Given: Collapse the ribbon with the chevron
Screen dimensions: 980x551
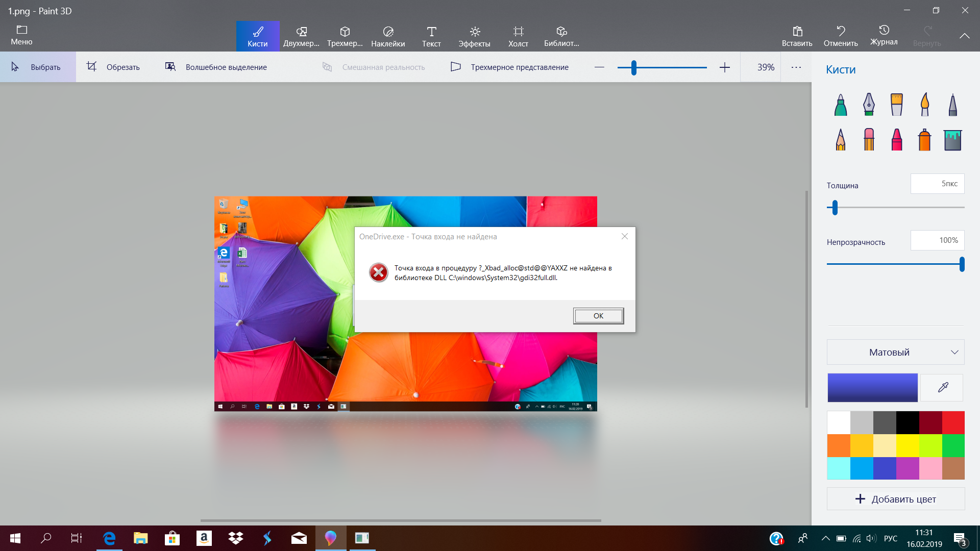Looking at the screenshot, I should click(965, 36).
